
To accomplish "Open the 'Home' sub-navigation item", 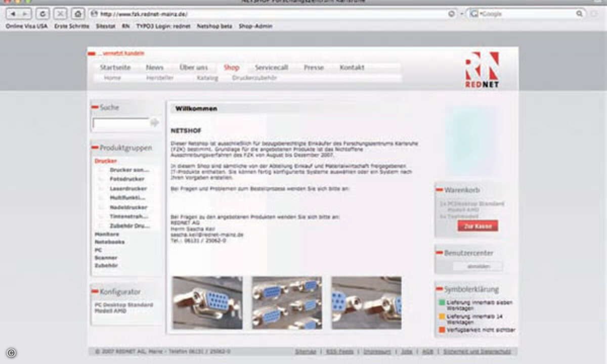I will click(x=112, y=78).
